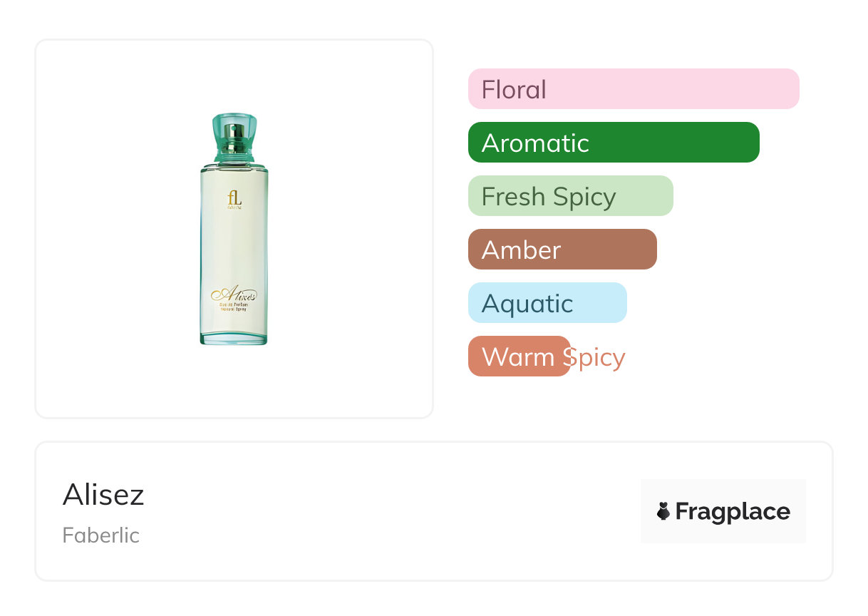Screen dimensions: 868x616
Task: Select the green Aromatic accord bar
Action: point(613,143)
